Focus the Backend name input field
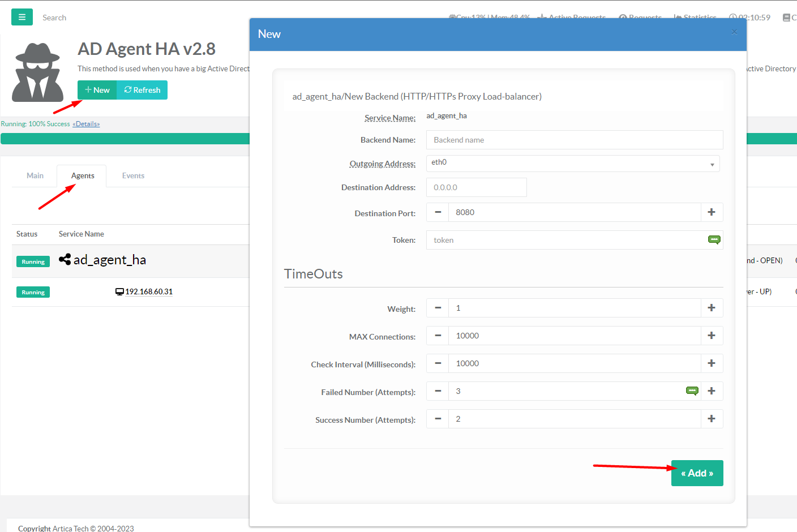797x532 pixels. pyautogui.click(x=574, y=140)
